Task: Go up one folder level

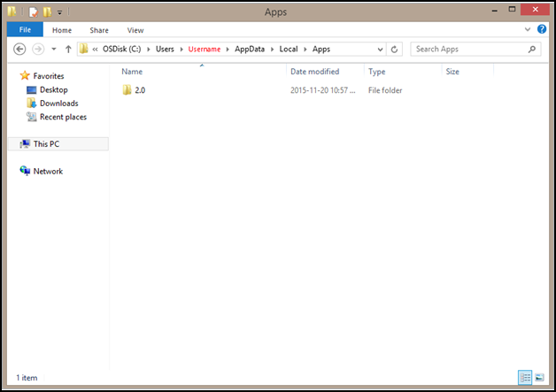Action: pyautogui.click(x=68, y=49)
